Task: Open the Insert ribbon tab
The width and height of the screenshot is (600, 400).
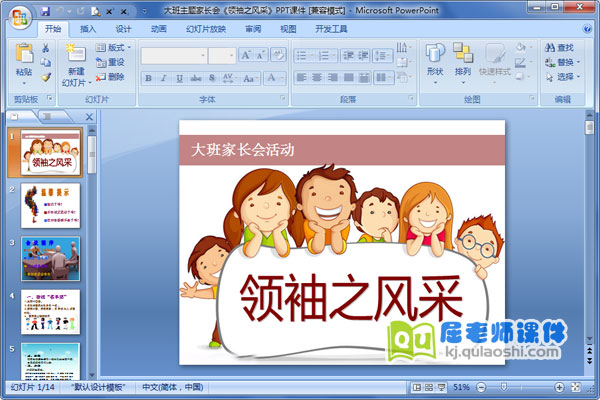Action: pos(89,29)
